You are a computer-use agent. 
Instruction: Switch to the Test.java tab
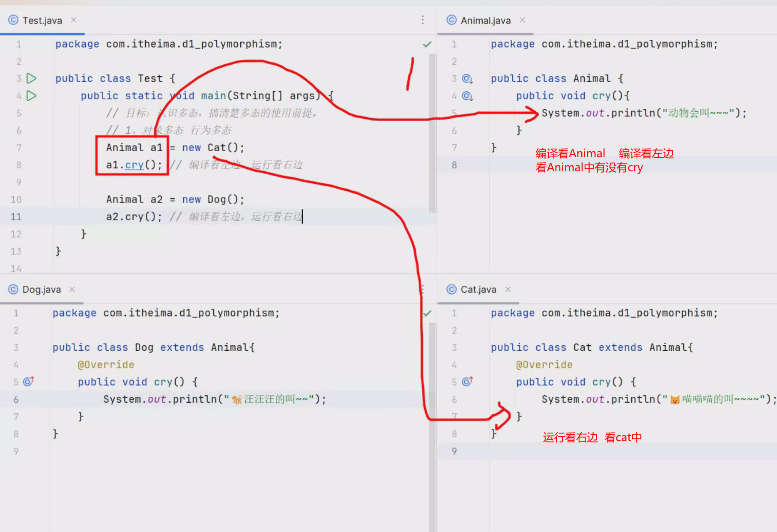(x=42, y=21)
